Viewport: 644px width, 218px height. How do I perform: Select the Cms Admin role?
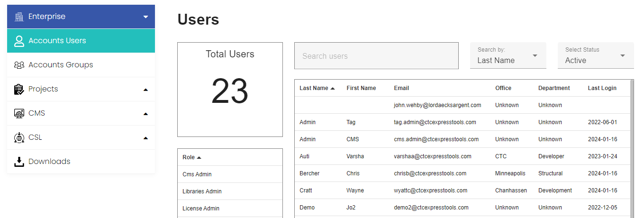click(x=197, y=174)
